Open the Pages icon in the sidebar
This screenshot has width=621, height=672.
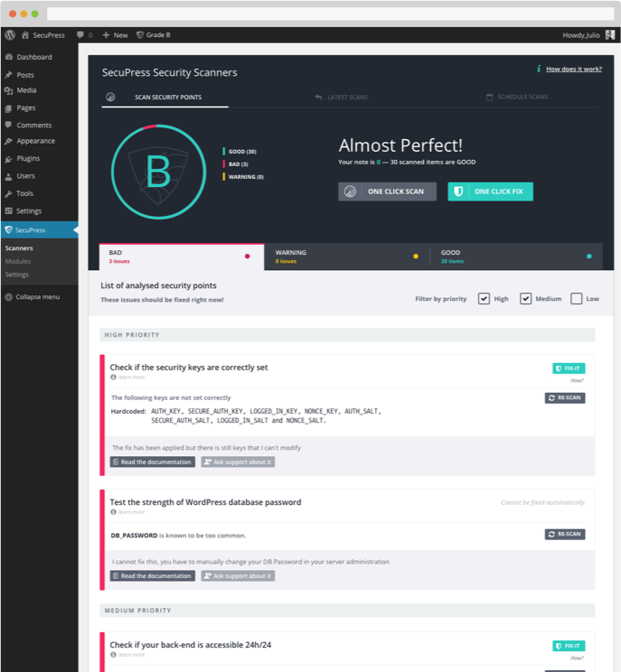8,108
